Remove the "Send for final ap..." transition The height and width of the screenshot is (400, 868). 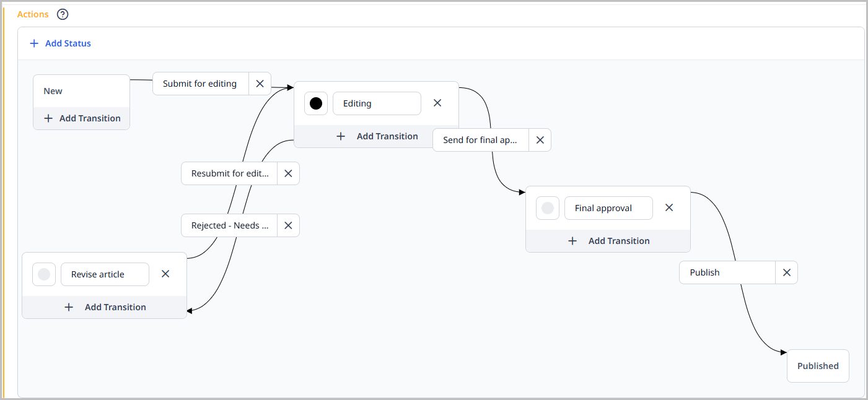click(x=539, y=139)
